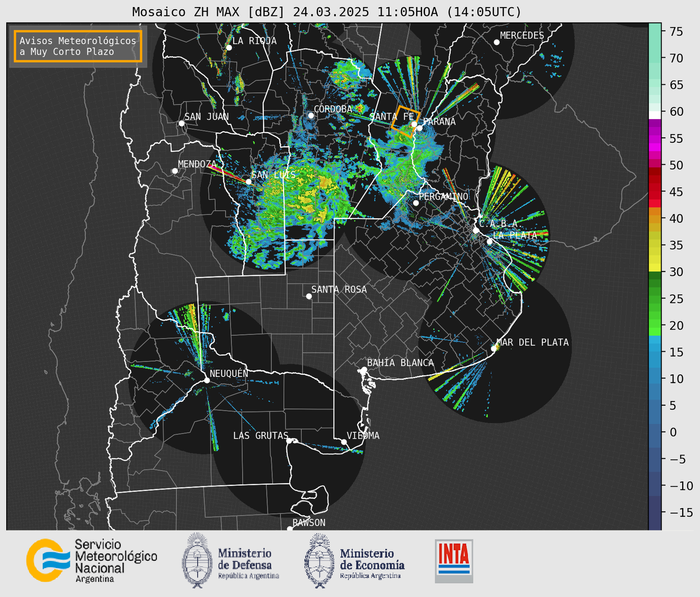700x597 pixels.
Task: Click the orange warning polygon near Santa Fe
Action: [x=406, y=121]
